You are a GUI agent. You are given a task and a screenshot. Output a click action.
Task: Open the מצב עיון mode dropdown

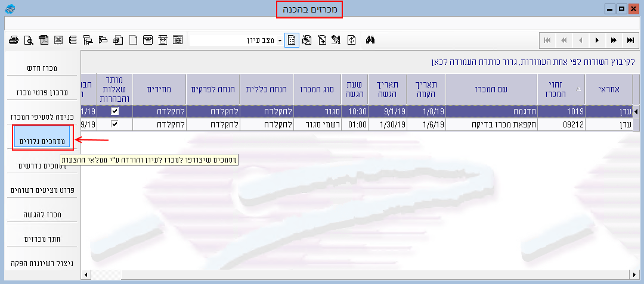coord(279,40)
